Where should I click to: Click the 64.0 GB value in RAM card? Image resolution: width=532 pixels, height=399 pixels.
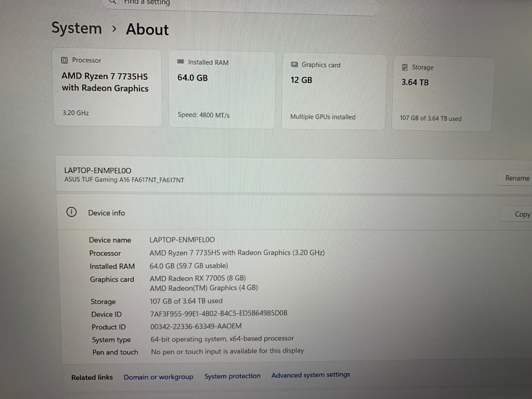pyautogui.click(x=193, y=78)
